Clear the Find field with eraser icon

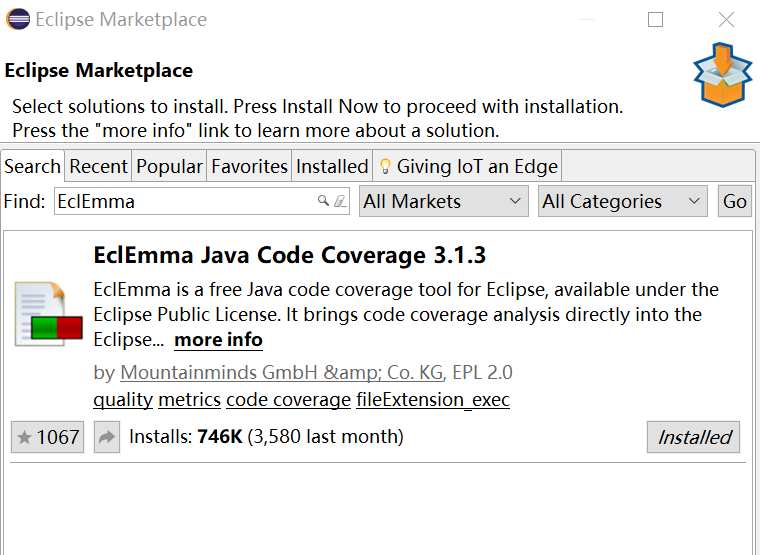click(340, 201)
